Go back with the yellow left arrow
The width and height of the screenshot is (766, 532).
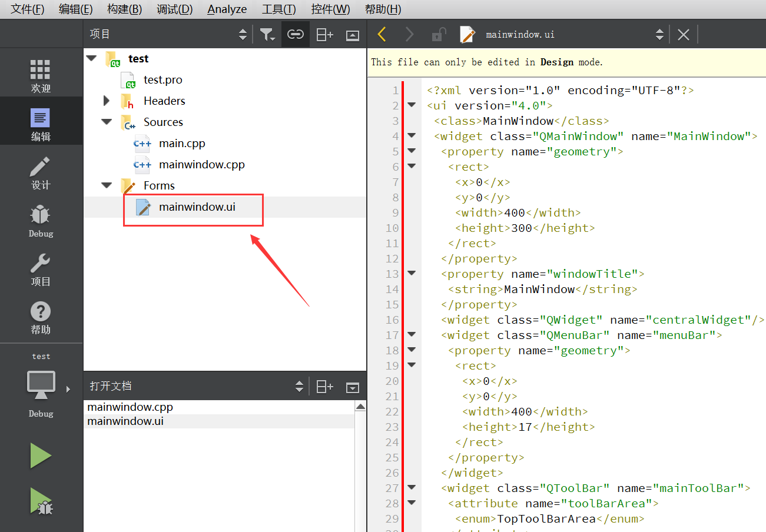(382, 35)
